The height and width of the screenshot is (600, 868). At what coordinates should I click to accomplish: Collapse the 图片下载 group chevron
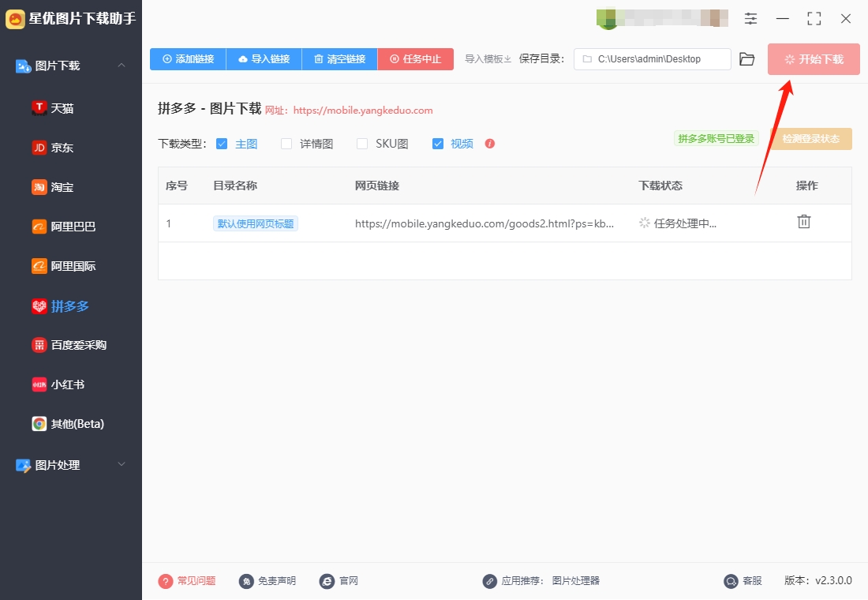pos(122,66)
